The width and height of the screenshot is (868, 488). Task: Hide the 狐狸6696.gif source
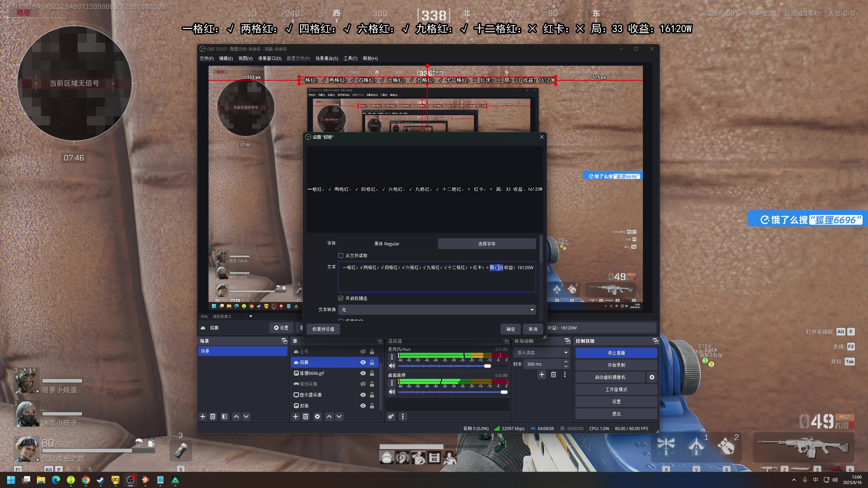click(363, 373)
